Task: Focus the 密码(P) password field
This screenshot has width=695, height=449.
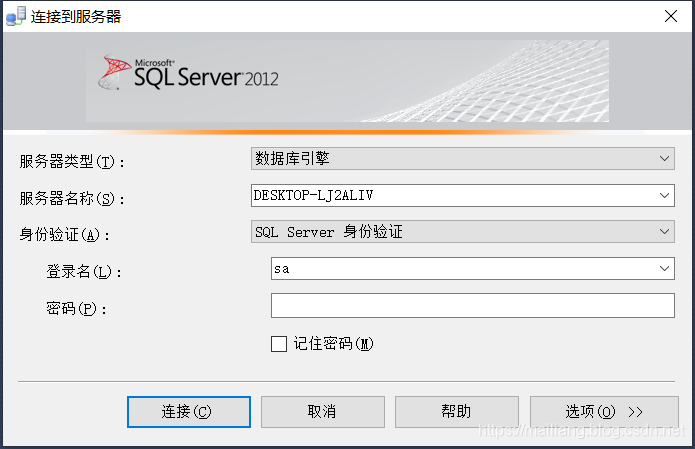Action: (473, 305)
